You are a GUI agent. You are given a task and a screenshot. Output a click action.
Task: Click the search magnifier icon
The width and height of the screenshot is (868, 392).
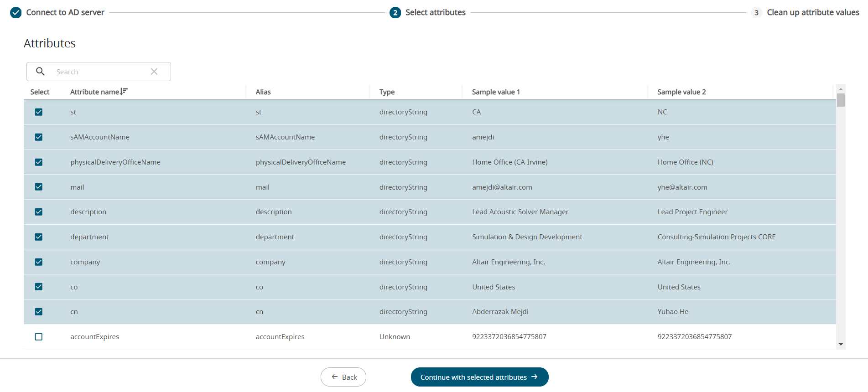pos(40,72)
